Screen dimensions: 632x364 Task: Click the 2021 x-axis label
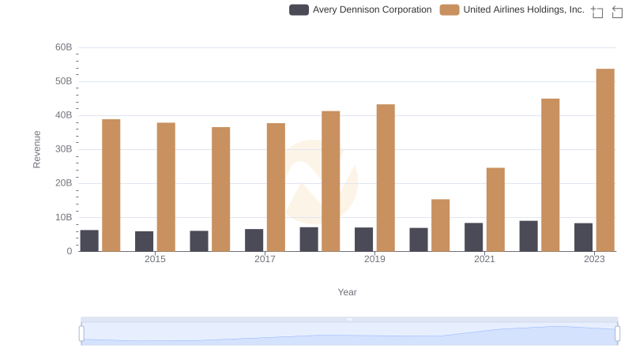click(x=484, y=259)
